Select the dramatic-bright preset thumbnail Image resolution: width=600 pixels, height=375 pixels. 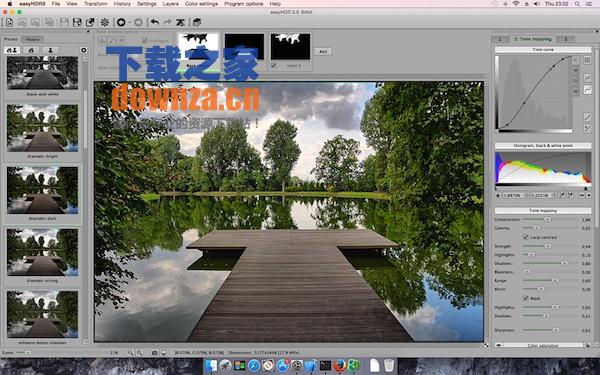tap(42, 128)
